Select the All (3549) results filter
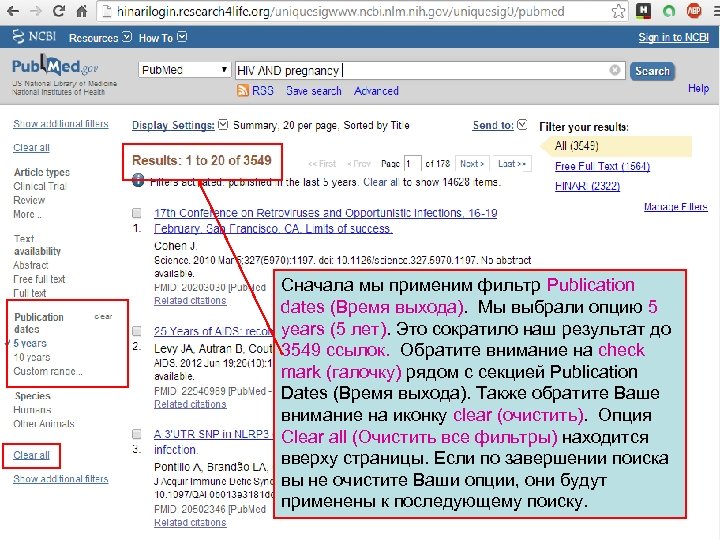The height and width of the screenshot is (540, 720). coord(576,146)
